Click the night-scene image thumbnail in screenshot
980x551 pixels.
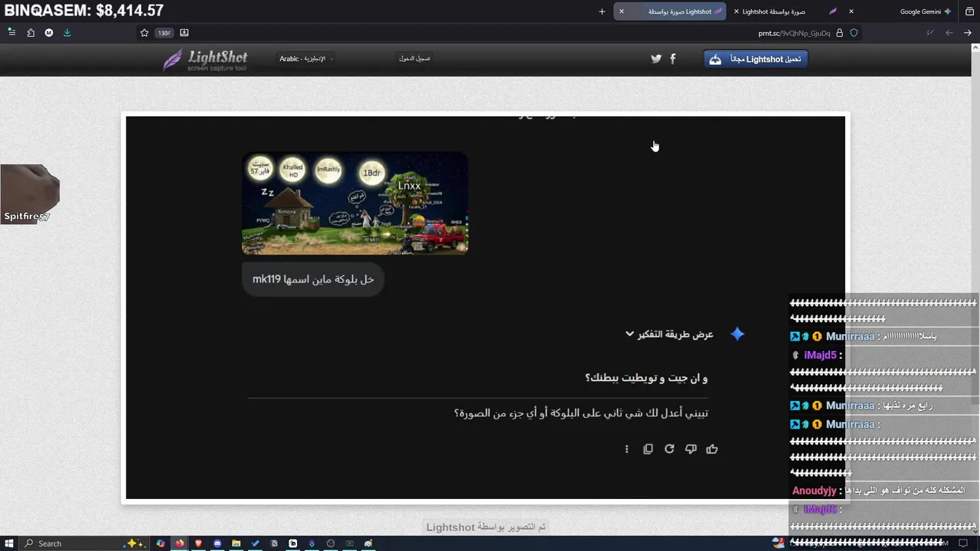355,203
